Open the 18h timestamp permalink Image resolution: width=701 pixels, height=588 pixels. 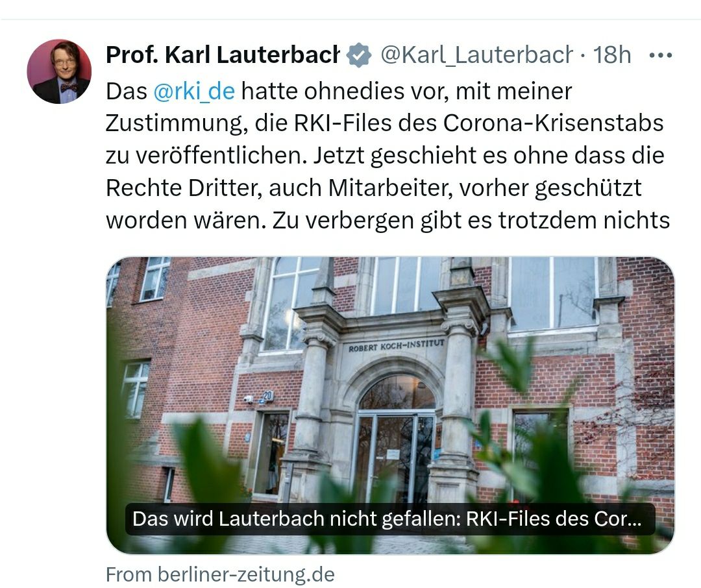pos(612,55)
